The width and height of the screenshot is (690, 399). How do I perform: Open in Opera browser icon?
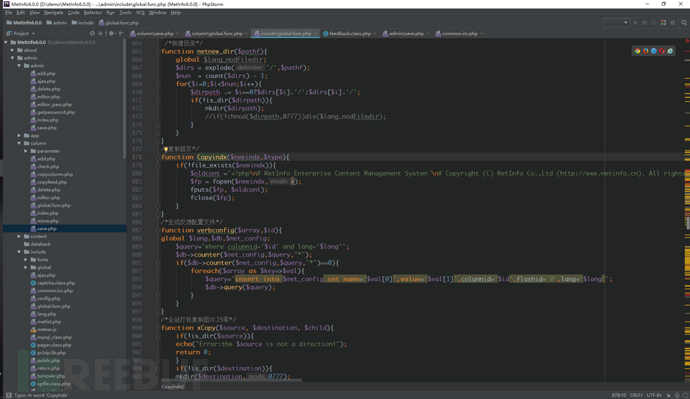click(x=662, y=51)
